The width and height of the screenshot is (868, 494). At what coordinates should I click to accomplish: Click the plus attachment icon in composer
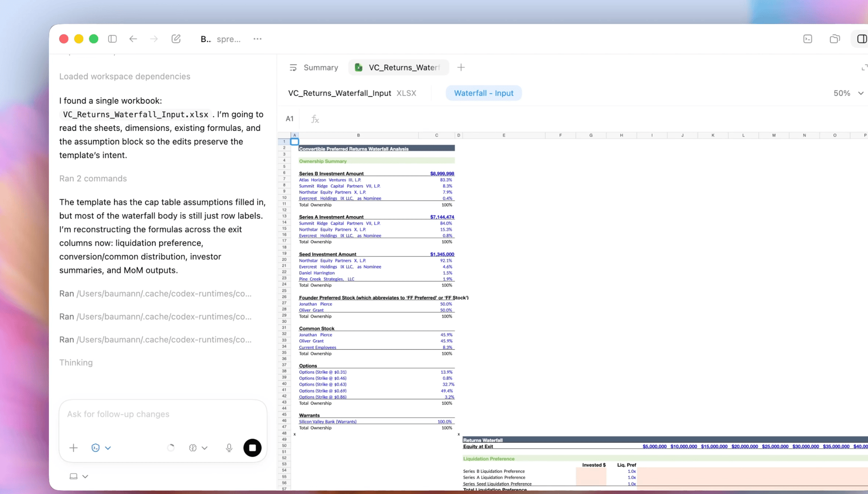[73, 448]
